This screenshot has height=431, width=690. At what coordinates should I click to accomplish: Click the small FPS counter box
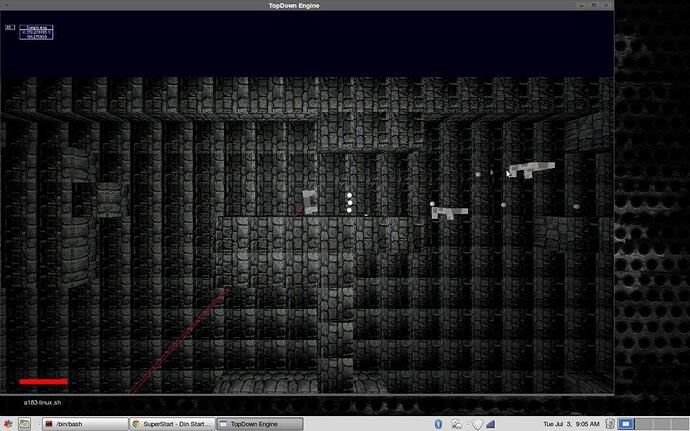[10, 27]
